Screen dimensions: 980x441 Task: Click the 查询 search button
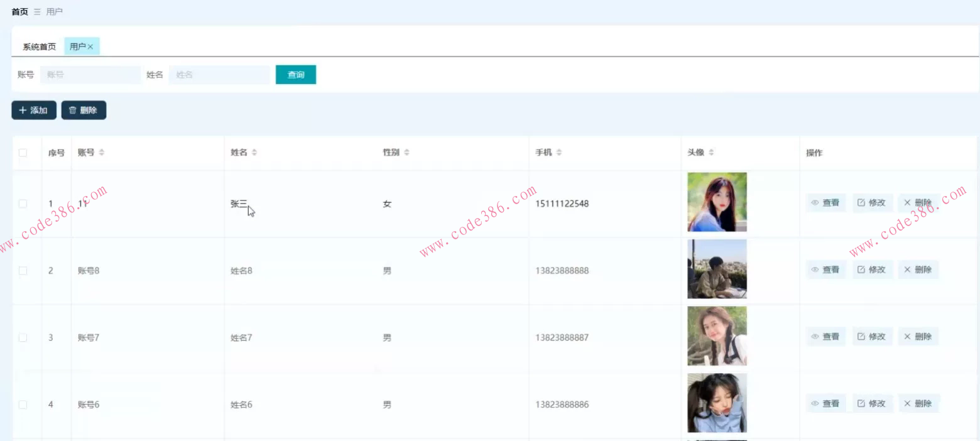tap(296, 75)
